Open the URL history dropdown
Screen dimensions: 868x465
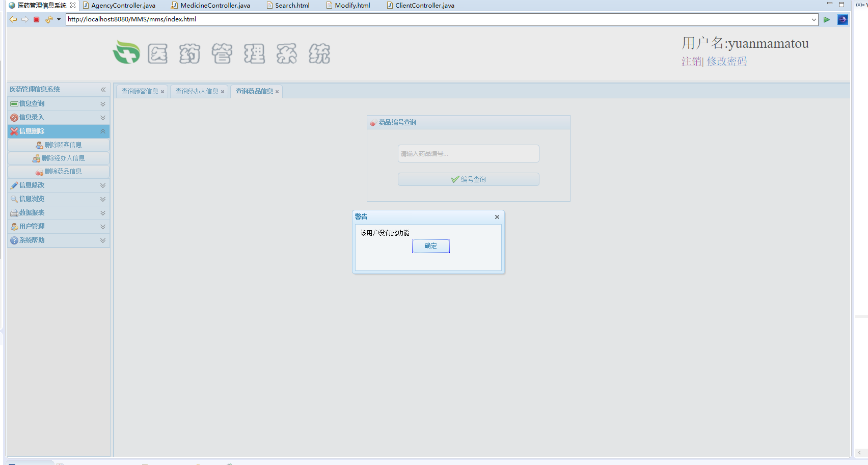coord(813,19)
